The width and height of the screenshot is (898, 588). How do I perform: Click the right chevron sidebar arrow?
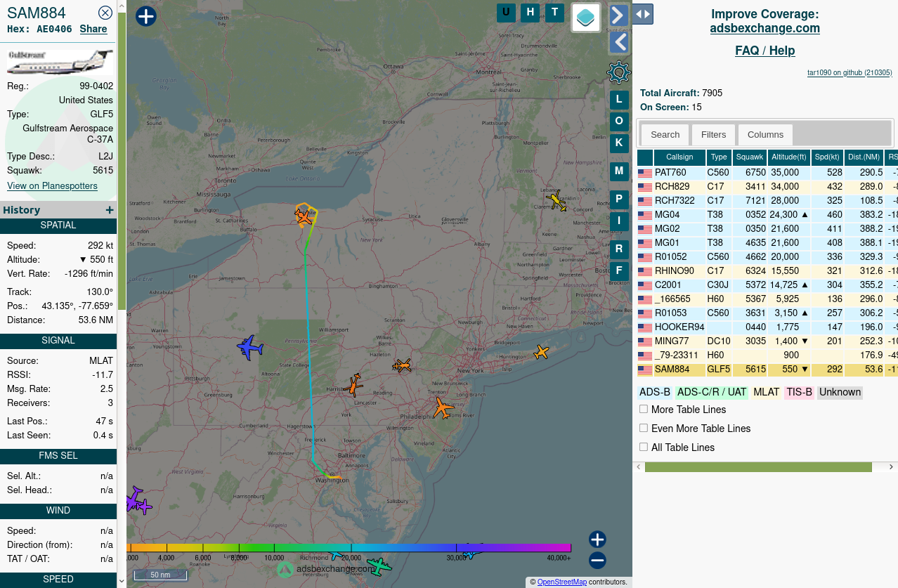[x=618, y=15]
